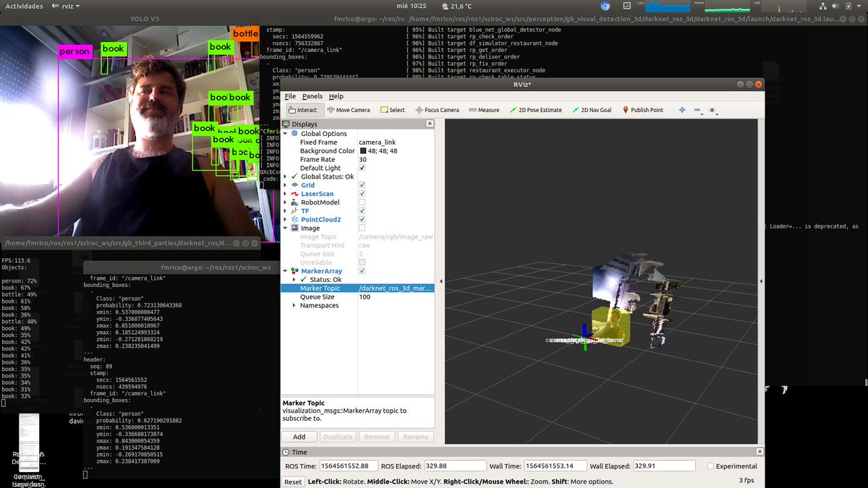Open the Help menu in RViz

click(336, 96)
